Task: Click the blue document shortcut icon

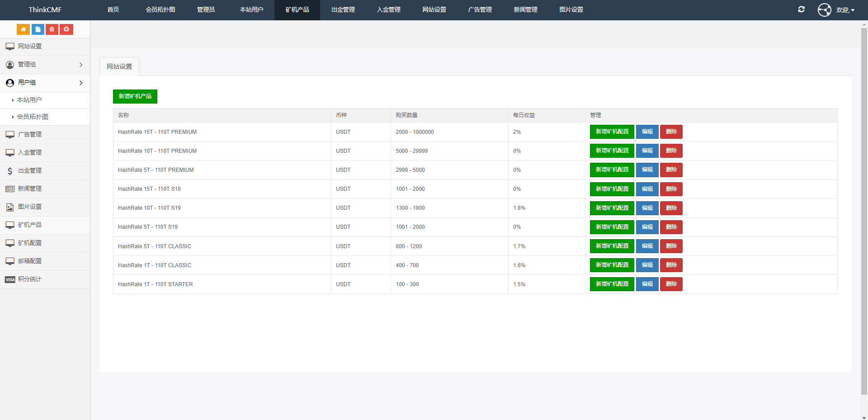Action: click(38, 29)
